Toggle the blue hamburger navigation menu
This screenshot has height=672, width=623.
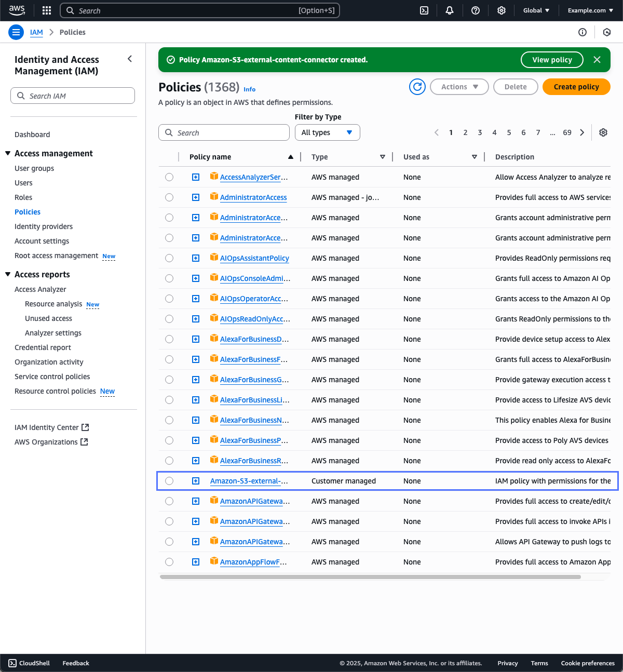[16, 32]
